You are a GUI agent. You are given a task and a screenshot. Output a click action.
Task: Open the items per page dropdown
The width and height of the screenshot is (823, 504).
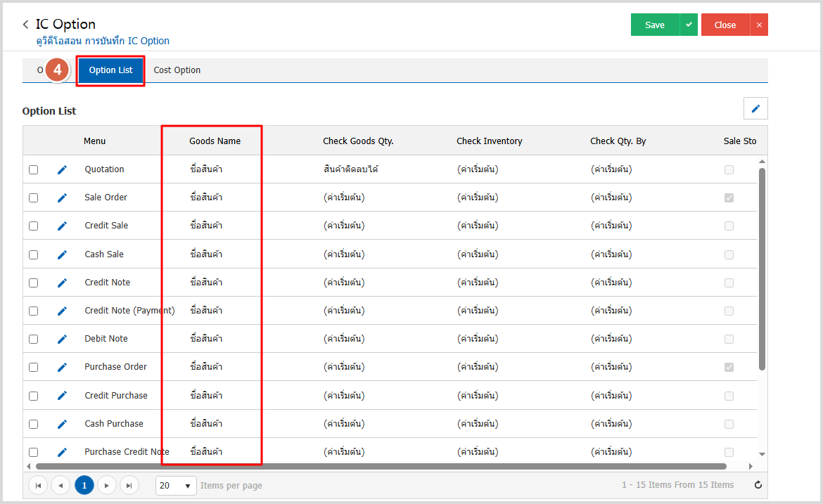[x=176, y=485]
